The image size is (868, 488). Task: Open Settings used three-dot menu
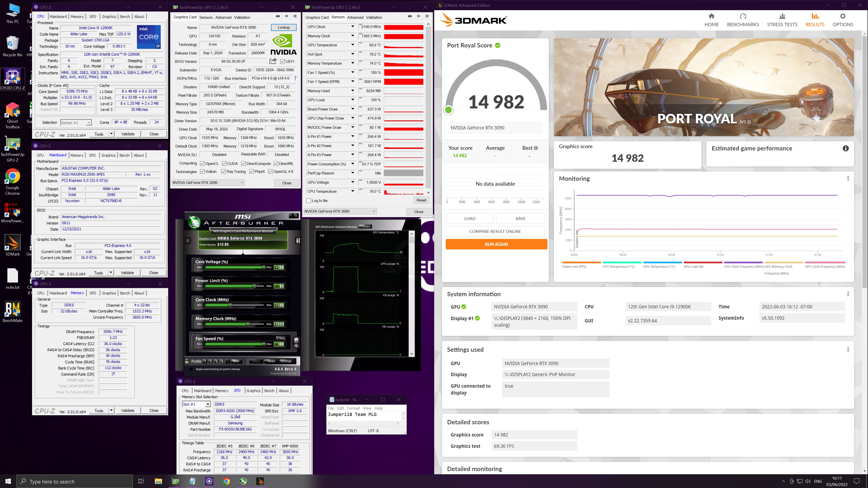pos(848,350)
